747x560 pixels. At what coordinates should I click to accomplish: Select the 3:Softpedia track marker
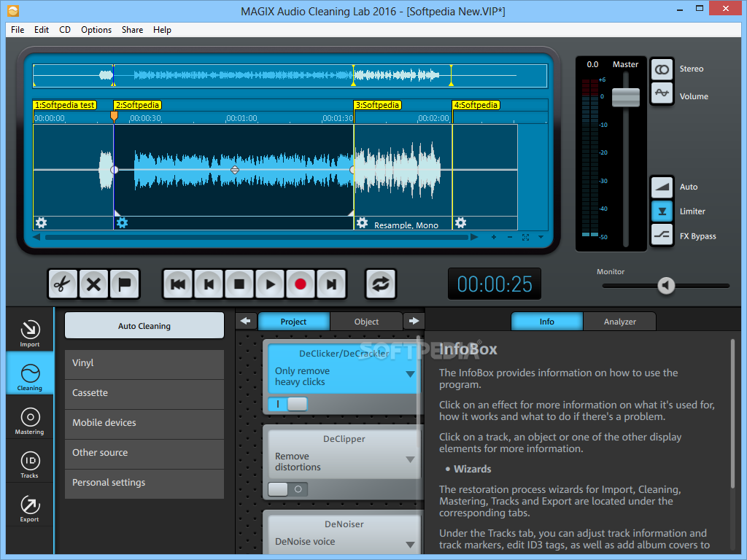(x=377, y=105)
